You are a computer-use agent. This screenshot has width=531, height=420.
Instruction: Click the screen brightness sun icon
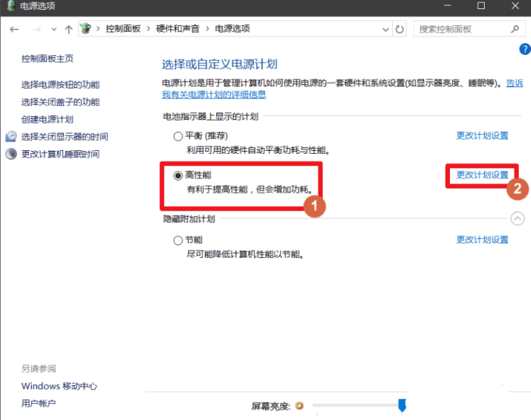point(299,406)
